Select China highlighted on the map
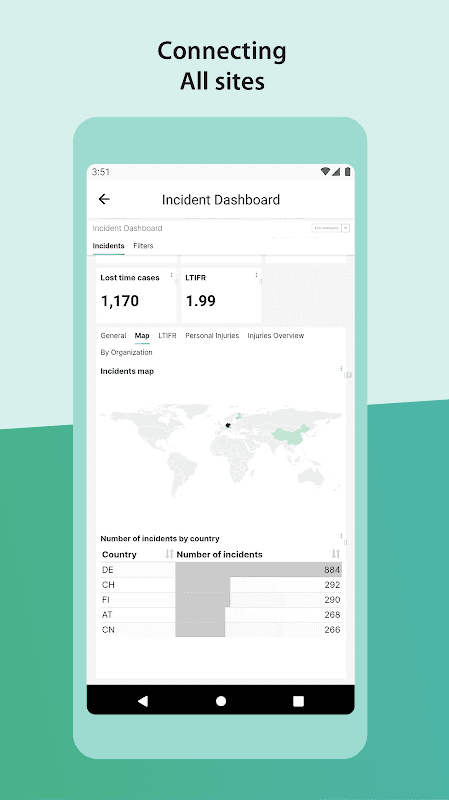The width and height of the screenshot is (449, 800). 292,434
